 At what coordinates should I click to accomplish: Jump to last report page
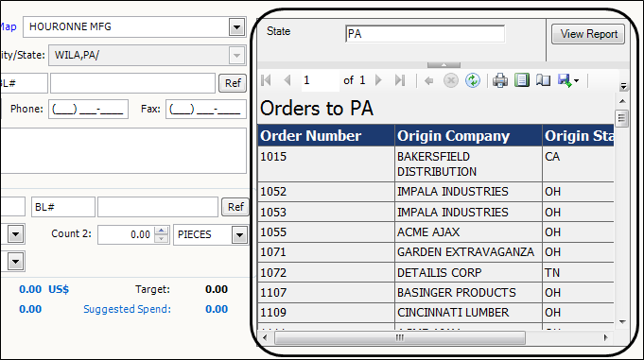[400, 80]
